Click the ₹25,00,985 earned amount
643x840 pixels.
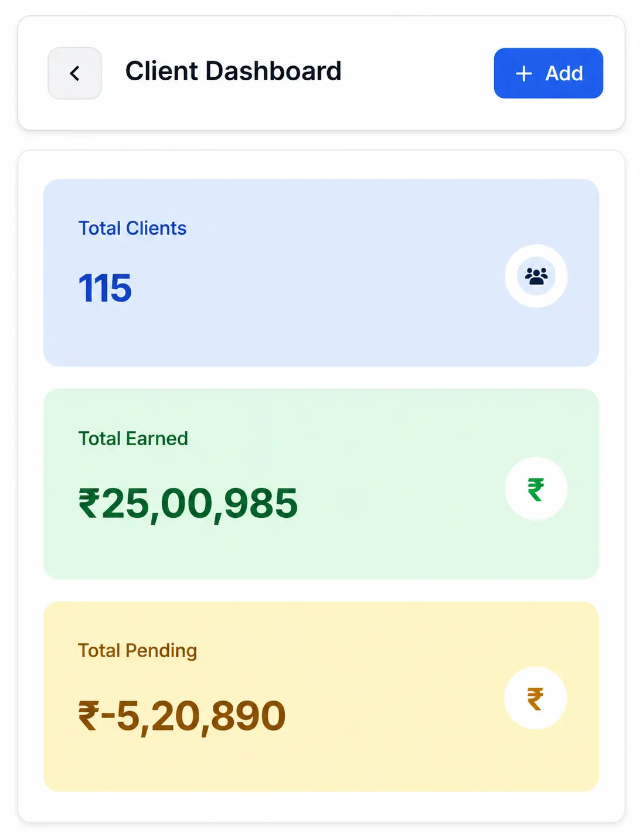coord(188,503)
